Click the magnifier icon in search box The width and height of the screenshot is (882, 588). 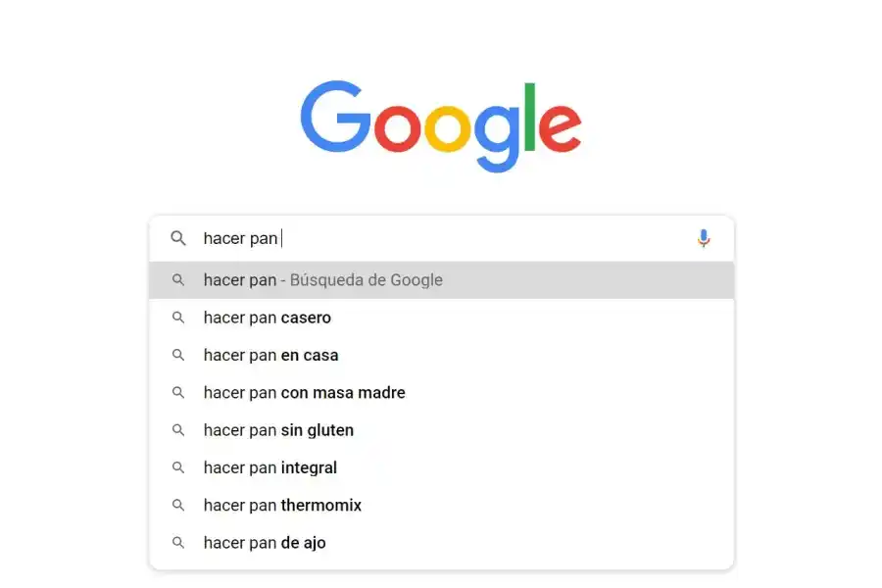pyautogui.click(x=178, y=238)
